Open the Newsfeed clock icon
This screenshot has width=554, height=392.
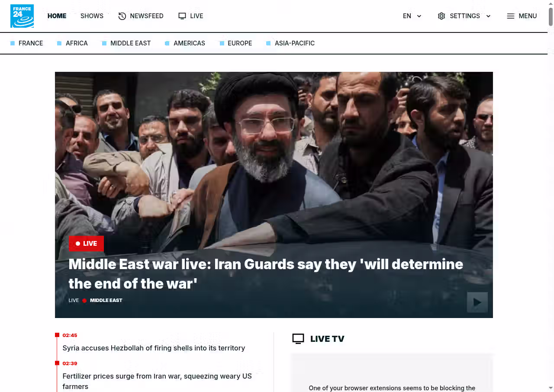tap(122, 16)
